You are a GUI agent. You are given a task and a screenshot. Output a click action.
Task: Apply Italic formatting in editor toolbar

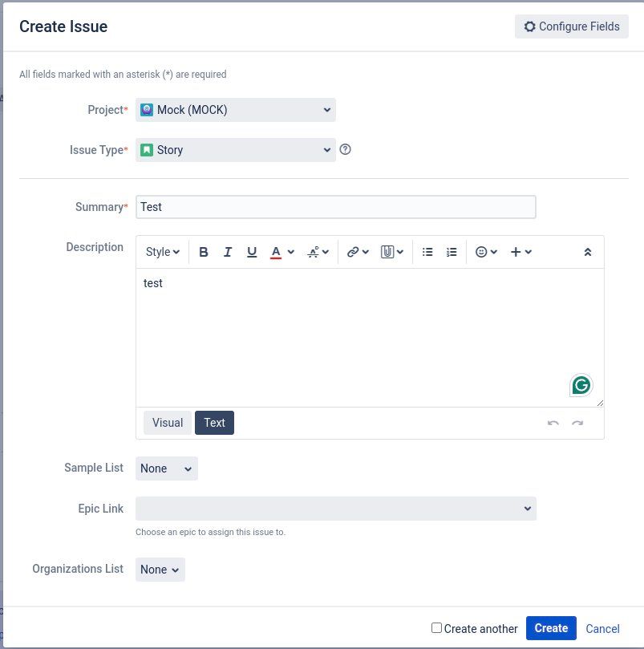point(227,252)
